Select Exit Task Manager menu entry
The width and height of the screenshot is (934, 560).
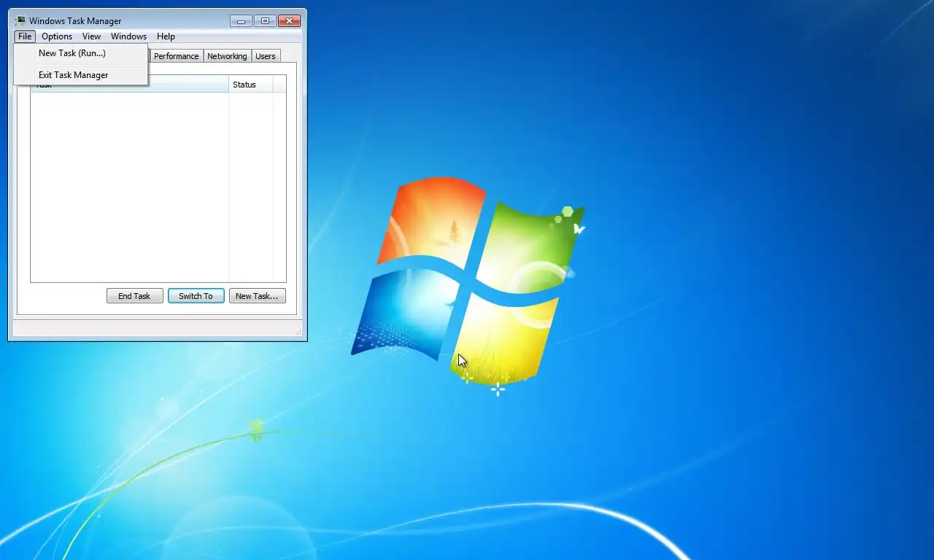pos(81,75)
